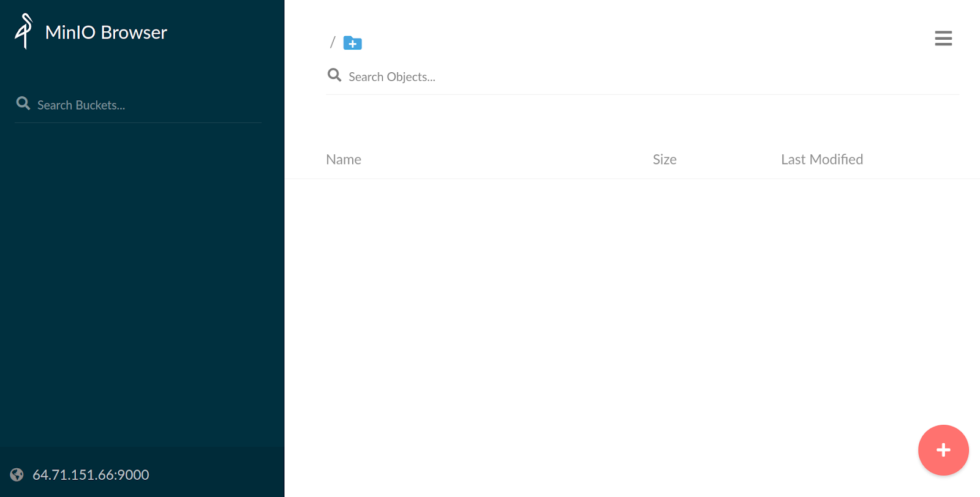980x497 pixels.
Task: Click the Search Buckets magnifier icon
Action: click(x=23, y=103)
